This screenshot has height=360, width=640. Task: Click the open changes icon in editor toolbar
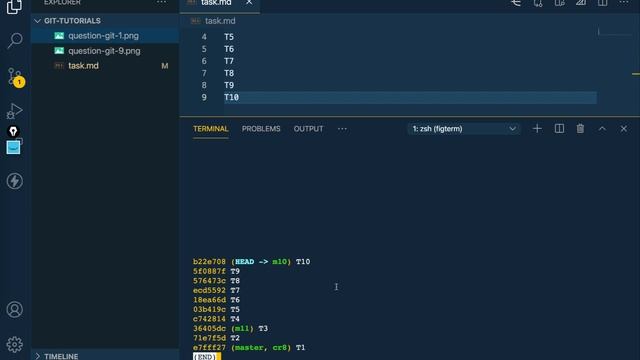tap(538, 3)
